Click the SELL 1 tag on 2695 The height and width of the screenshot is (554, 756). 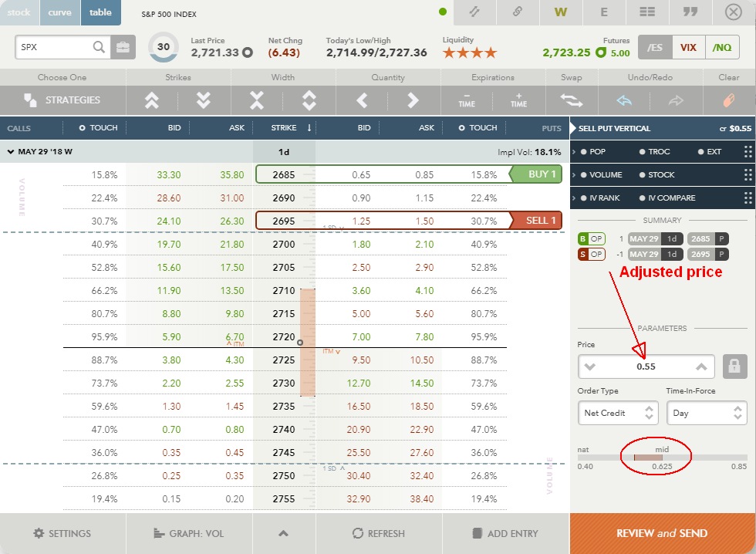tap(537, 221)
